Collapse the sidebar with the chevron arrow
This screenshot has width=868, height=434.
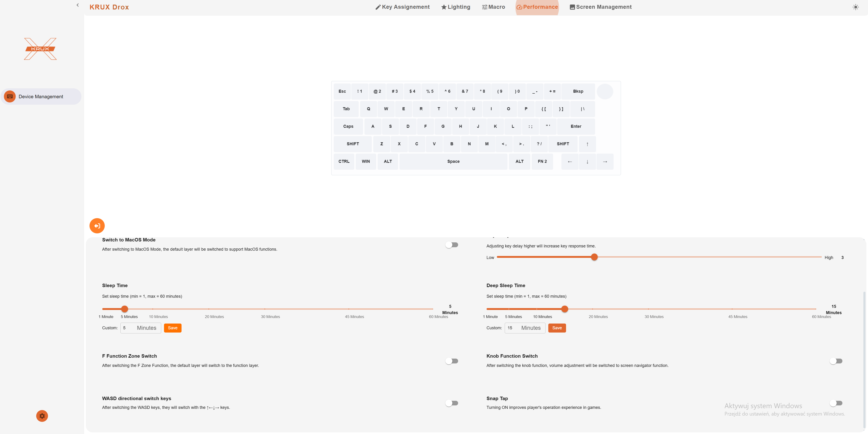(x=78, y=5)
